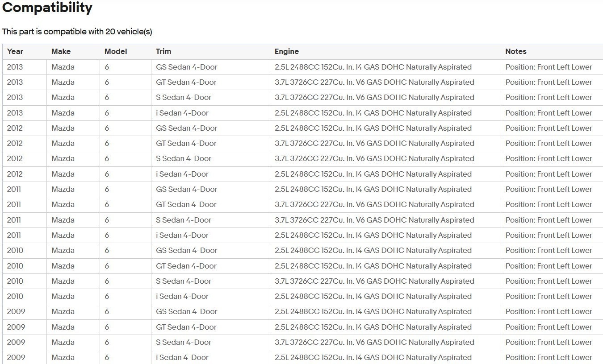
Task: Select the 2010 GT Sedan 2.5L engine cell
Action: (373, 266)
